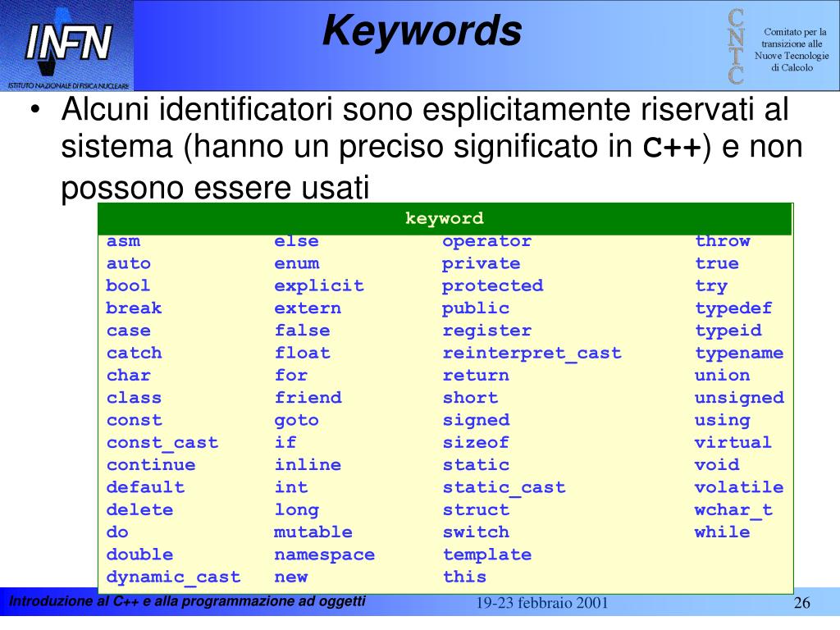Click the date 19-23 febbraio 2001
Viewport: 840px width, 630px height.
[x=543, y=603]
